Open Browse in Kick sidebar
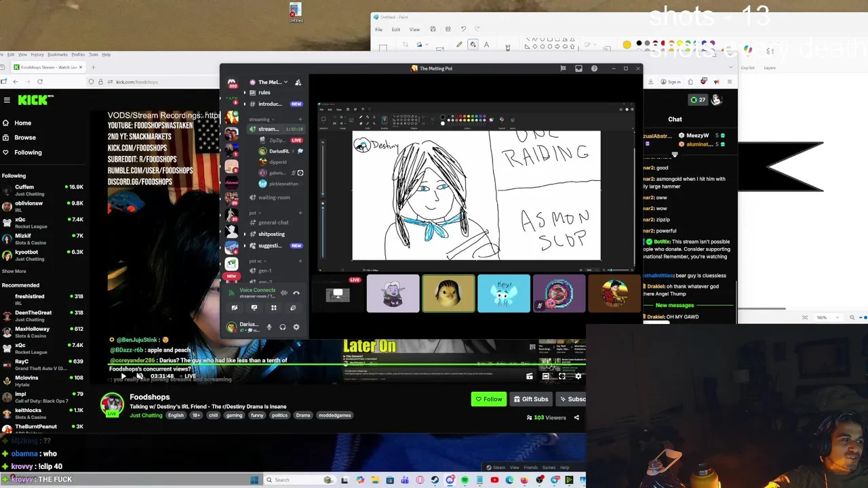 25,138
